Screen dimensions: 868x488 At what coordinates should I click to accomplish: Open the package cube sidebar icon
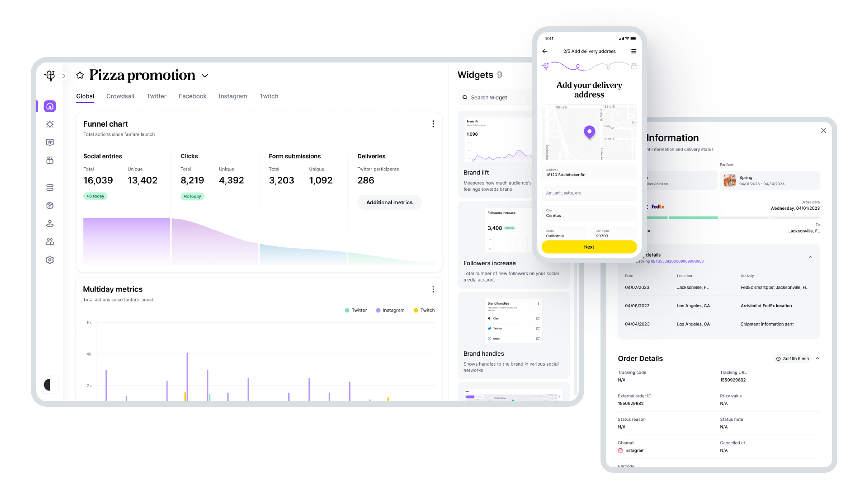(50, 205)
